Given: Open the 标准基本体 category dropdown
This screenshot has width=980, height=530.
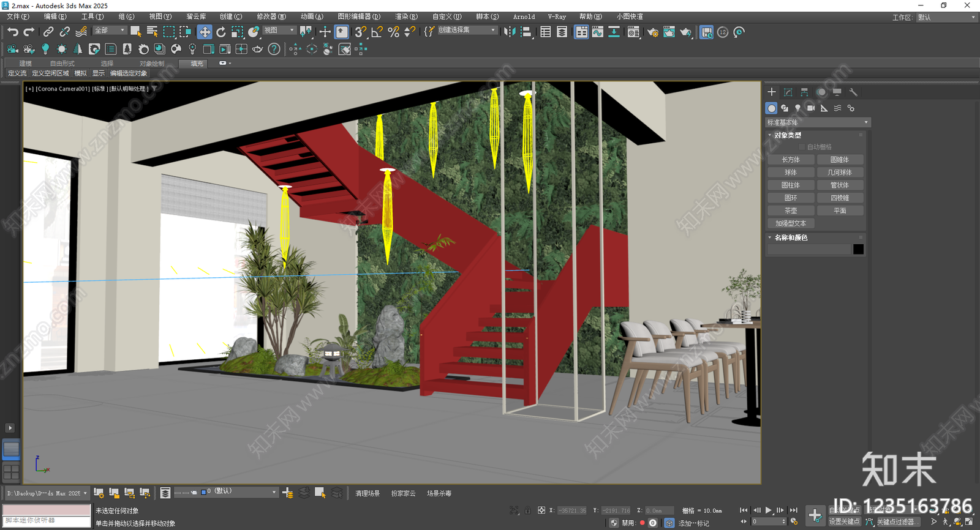Looking at the screenshot, I should click(818, 122).
